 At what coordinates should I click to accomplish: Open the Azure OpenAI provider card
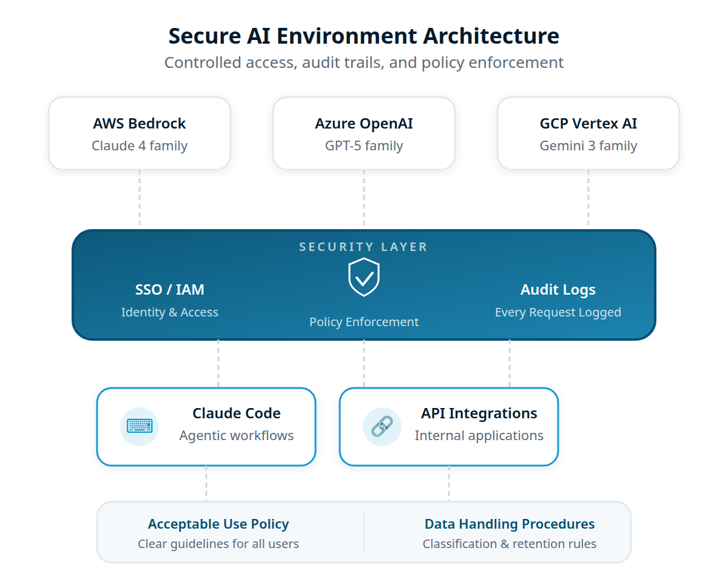(x=364, y=133)
